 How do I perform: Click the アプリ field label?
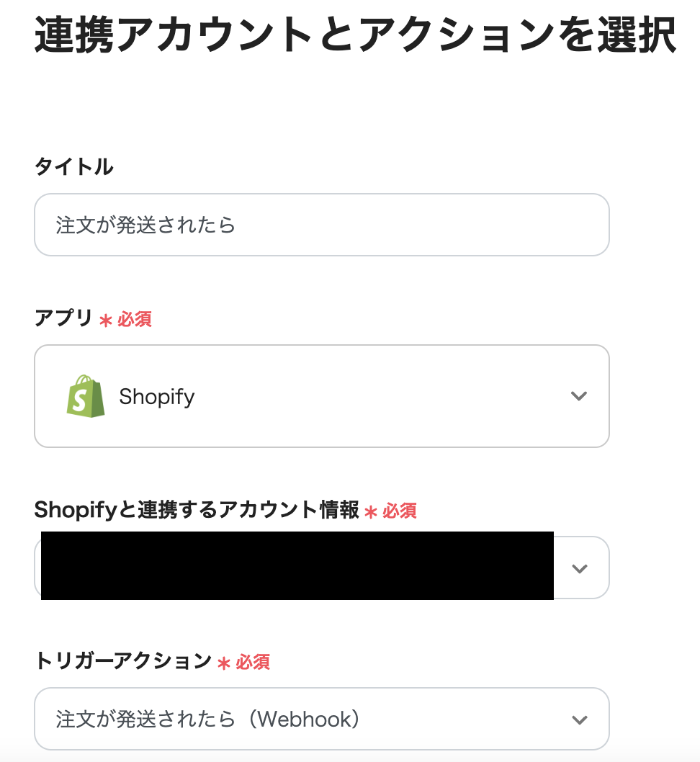click(63, 318)
